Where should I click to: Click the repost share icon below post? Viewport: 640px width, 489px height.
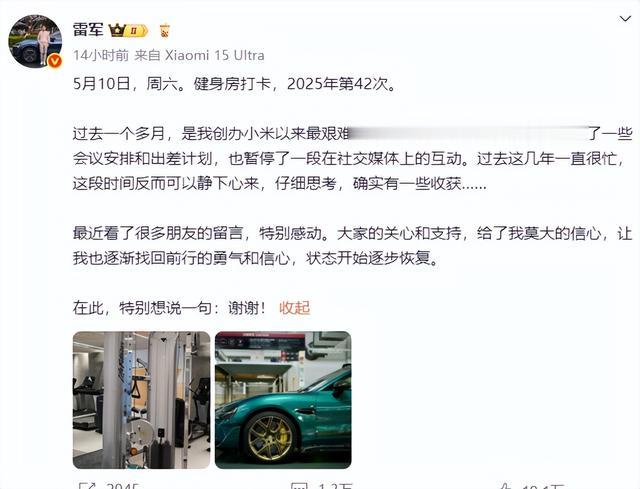tap(87, 486)
